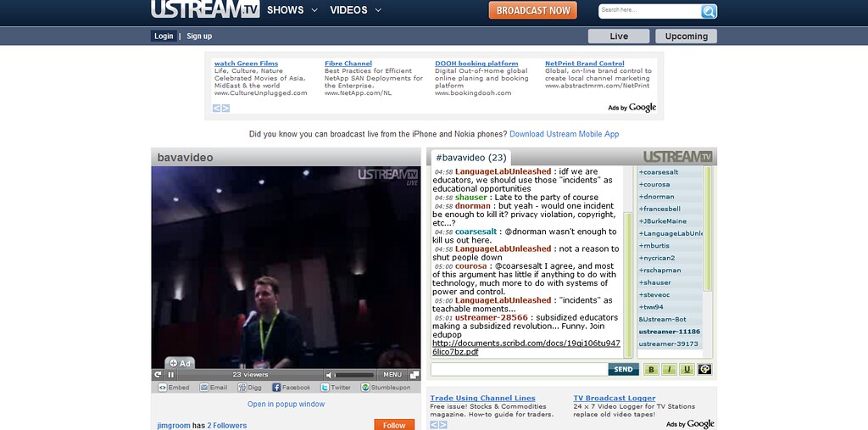Select +nycrican2 in the user list
The image size is (868, 430).
[670, 258]
